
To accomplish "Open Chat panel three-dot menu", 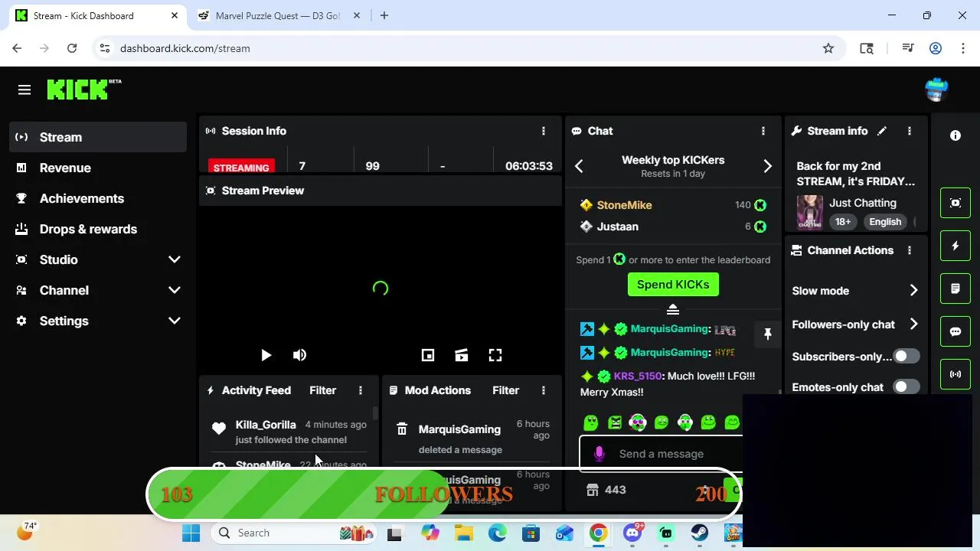I will (763, 131).
